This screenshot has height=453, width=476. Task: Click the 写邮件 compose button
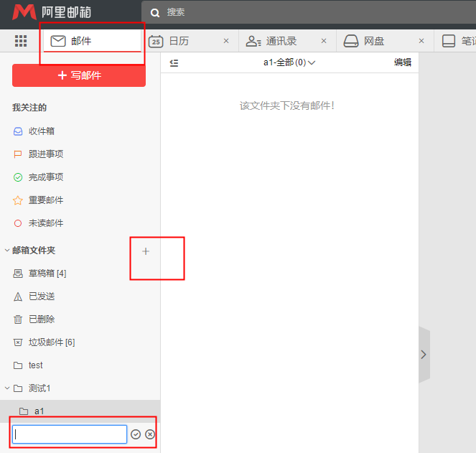coord(79,75)
